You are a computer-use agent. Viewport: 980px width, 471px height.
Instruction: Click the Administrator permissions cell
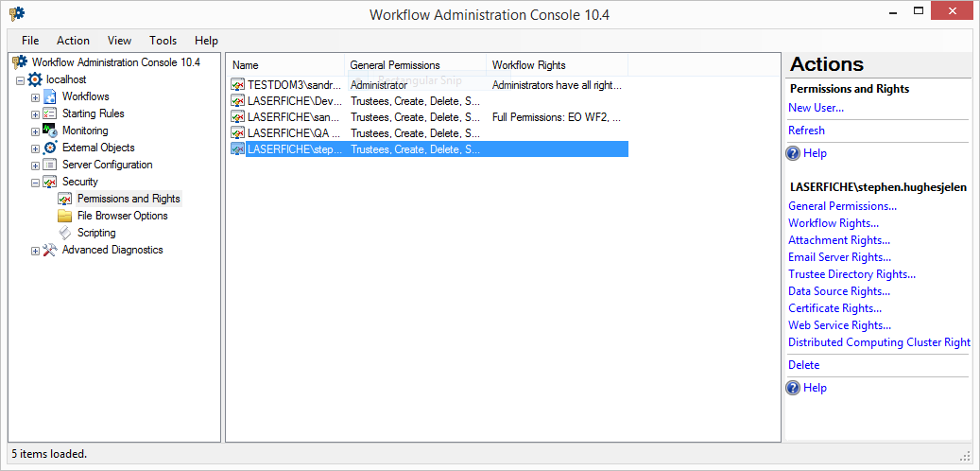[x=379, y=84]
